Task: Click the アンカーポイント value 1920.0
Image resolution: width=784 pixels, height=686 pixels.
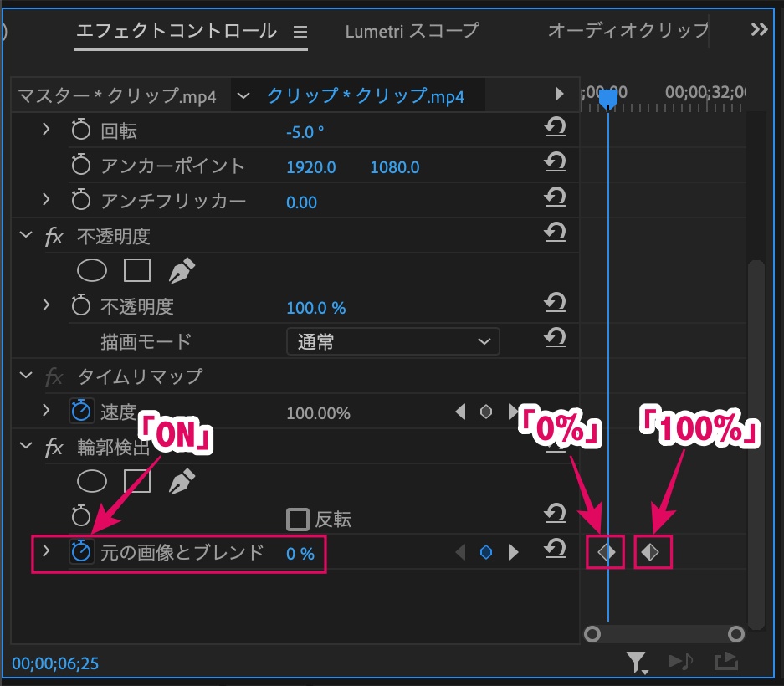Action: 311,167
